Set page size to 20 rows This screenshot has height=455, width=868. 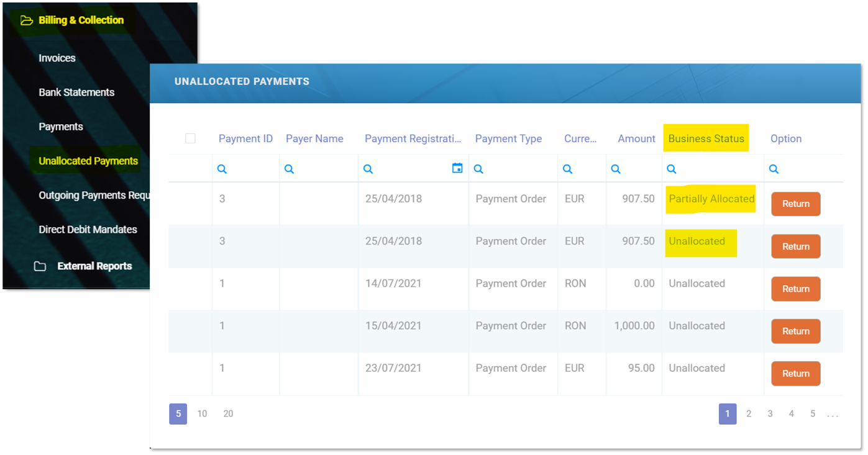point(228,414)
